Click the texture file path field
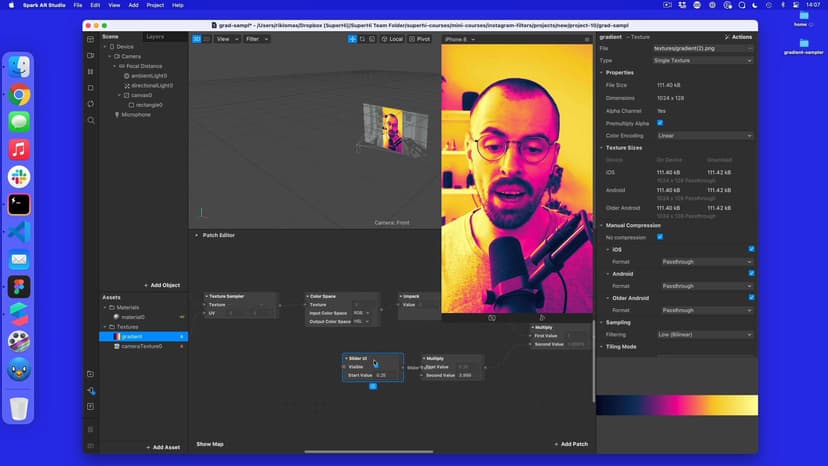 coord(699,49)
